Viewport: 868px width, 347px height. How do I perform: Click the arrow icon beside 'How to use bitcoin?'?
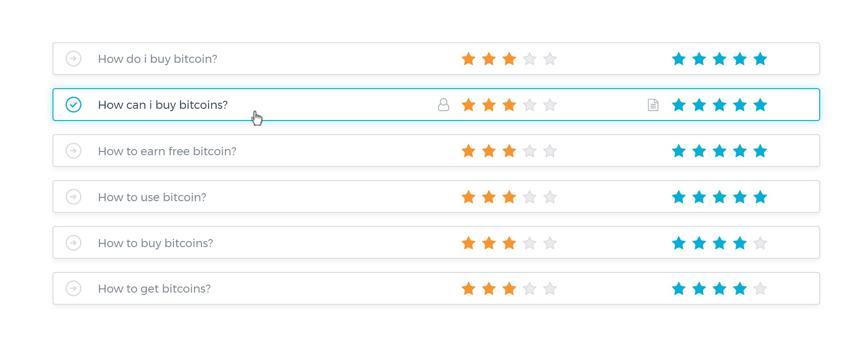pos(73,196)
